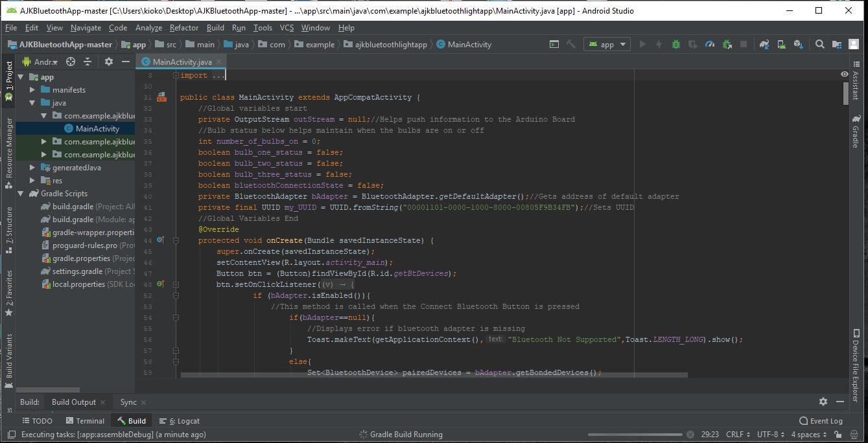Open the Event Log button

821,421
